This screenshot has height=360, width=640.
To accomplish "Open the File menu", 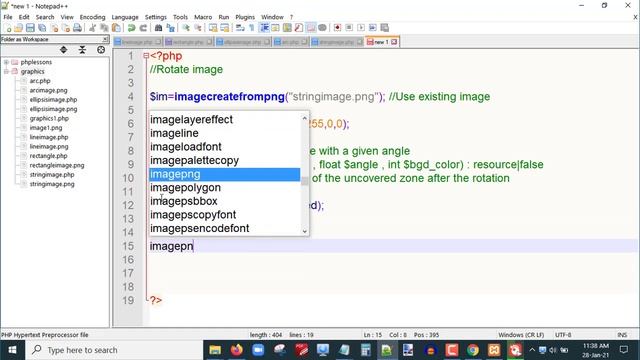I will click(x=8, y=17).
